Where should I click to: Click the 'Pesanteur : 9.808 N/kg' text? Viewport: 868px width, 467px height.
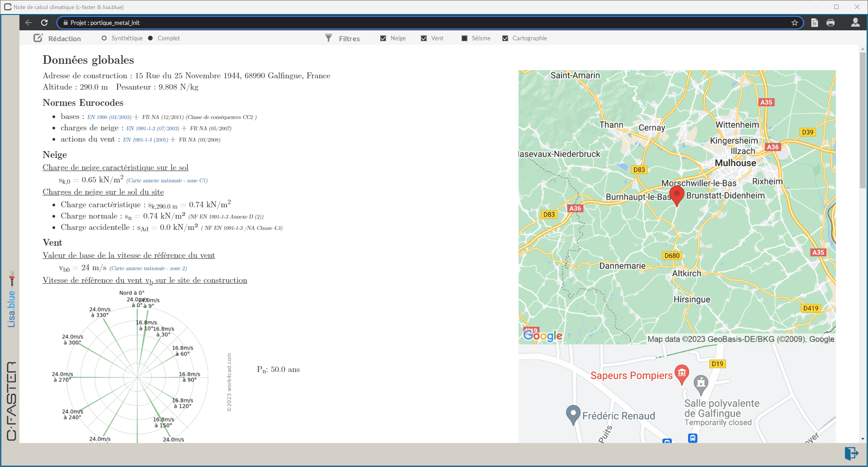point(157,87)
